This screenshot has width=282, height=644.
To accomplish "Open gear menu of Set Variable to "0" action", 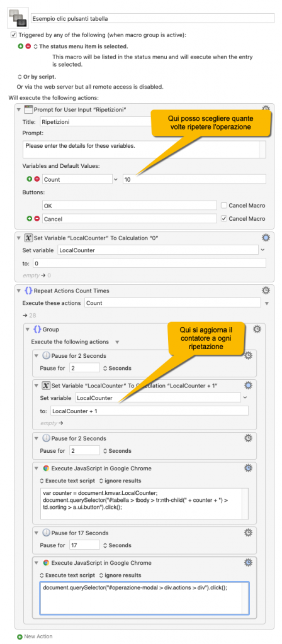I will (x=266, y=237).
